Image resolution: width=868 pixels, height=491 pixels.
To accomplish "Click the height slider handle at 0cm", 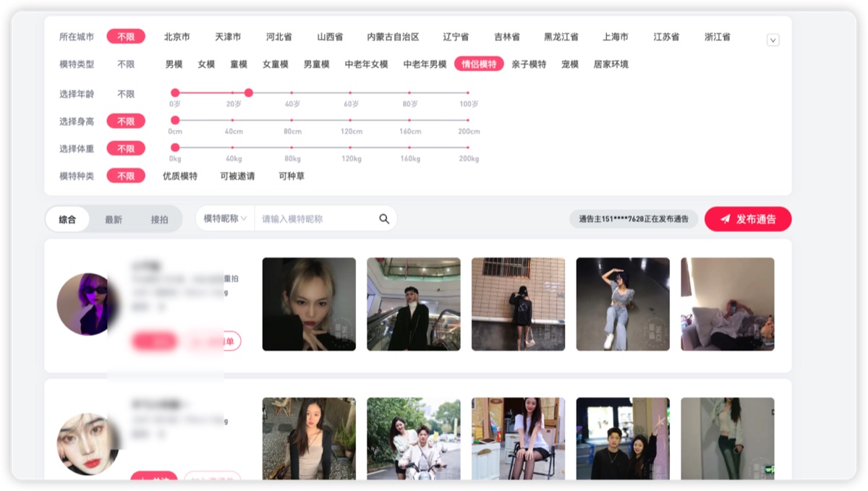I will 175,120.
